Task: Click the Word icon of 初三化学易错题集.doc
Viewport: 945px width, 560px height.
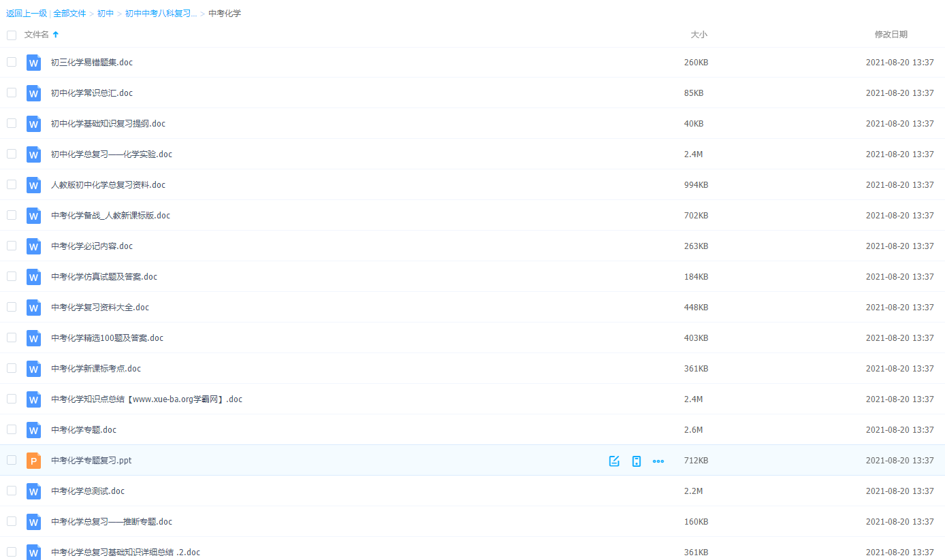Action: [x=33, y=63]
